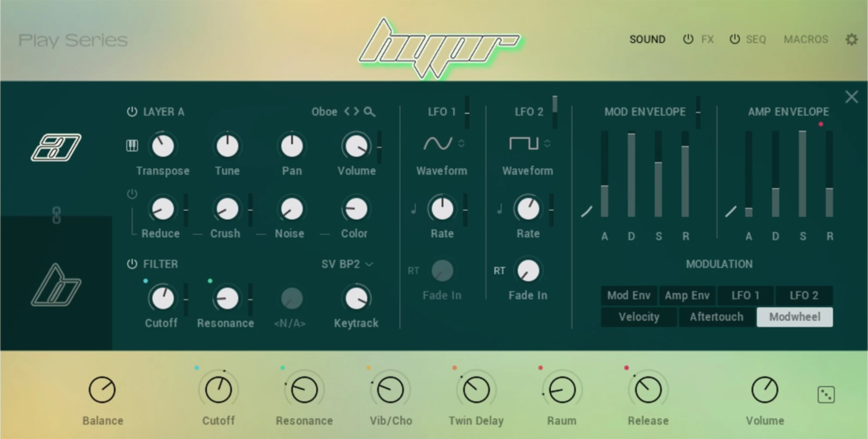The width and height of the screenshot is (868, 439).
Task: Enable tempo sync note icon for LFO 1 Rate
Action: point(413,209)
